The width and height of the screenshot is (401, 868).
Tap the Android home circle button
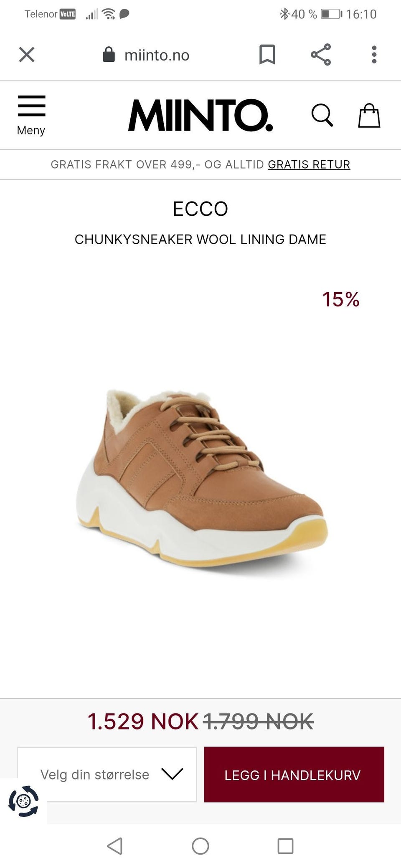(x=200, y=846)
